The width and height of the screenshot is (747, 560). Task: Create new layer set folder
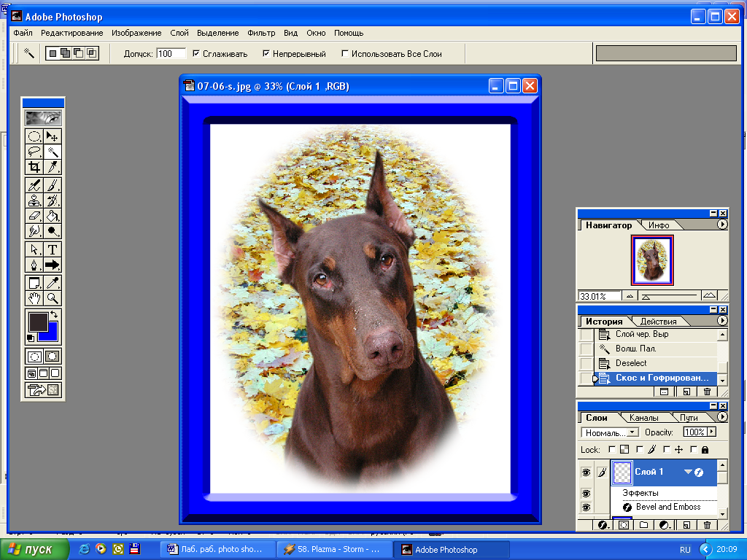tap(643, 525)
